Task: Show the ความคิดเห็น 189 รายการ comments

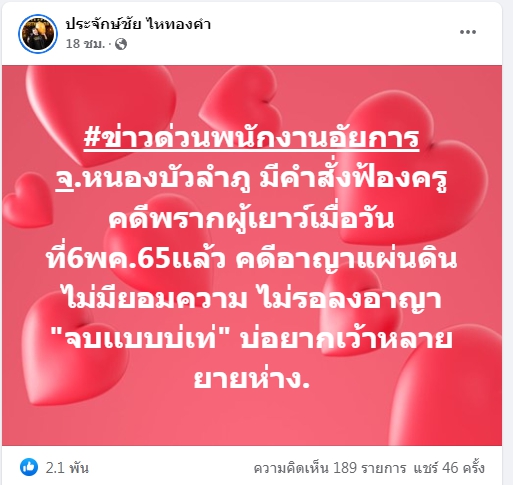Action: tap(330, 468)
